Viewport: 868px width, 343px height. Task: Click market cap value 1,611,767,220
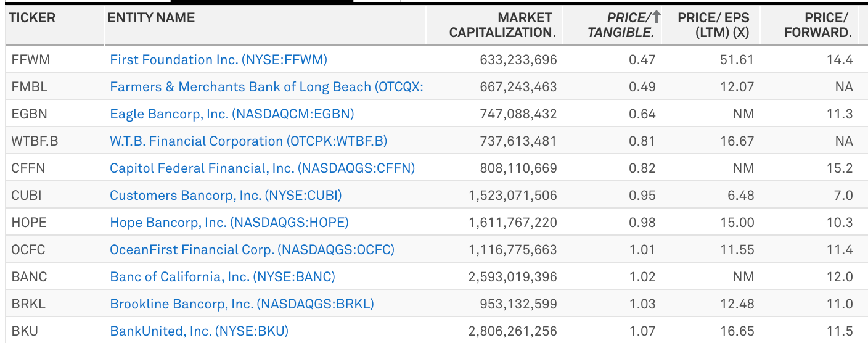pos(513,223)
